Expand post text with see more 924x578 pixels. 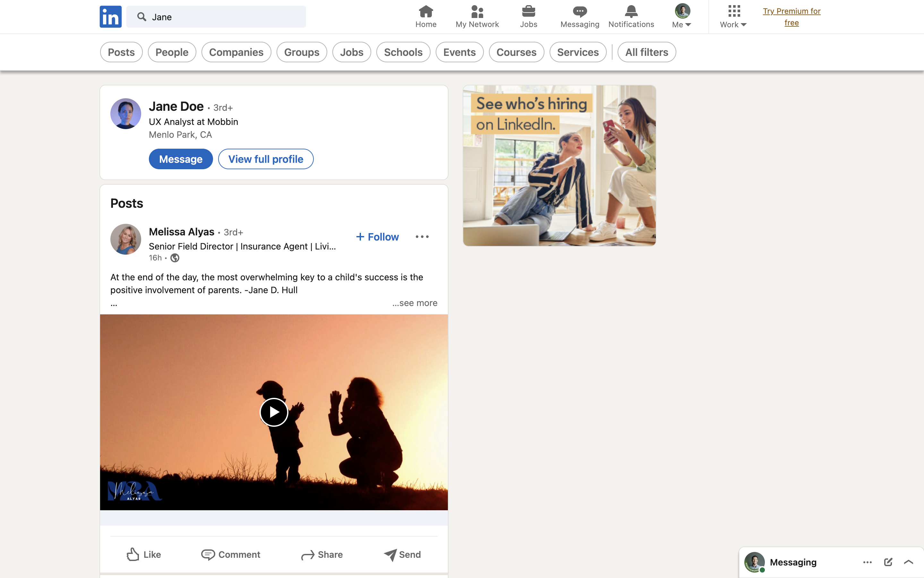tap(415, 303)
